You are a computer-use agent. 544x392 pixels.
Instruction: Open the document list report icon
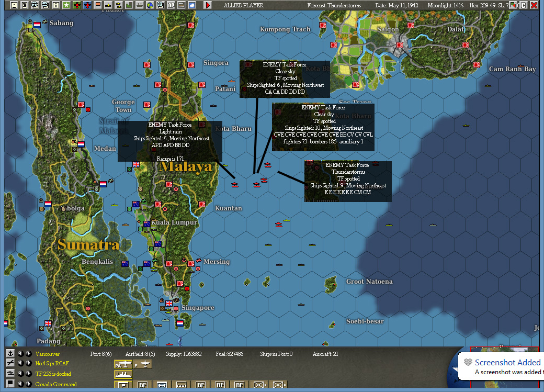(24, 5)
